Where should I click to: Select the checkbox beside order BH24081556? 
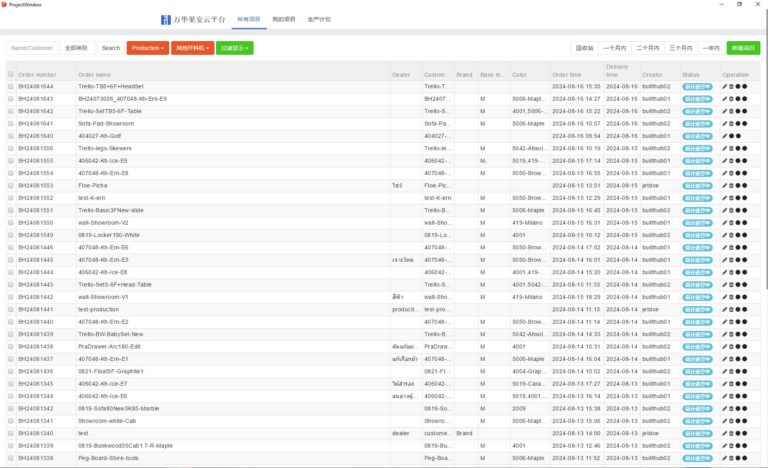tap(11, 148)
